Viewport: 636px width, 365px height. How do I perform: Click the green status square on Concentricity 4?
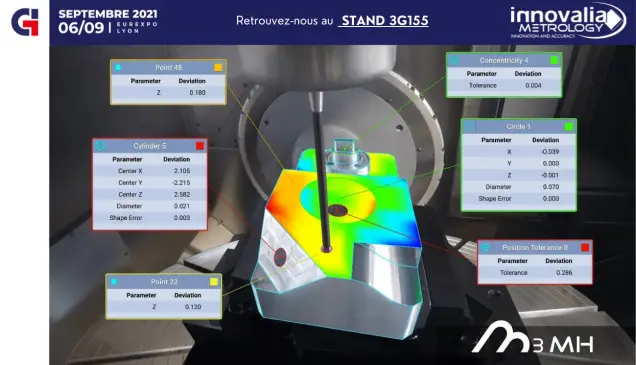coord(554,60)
